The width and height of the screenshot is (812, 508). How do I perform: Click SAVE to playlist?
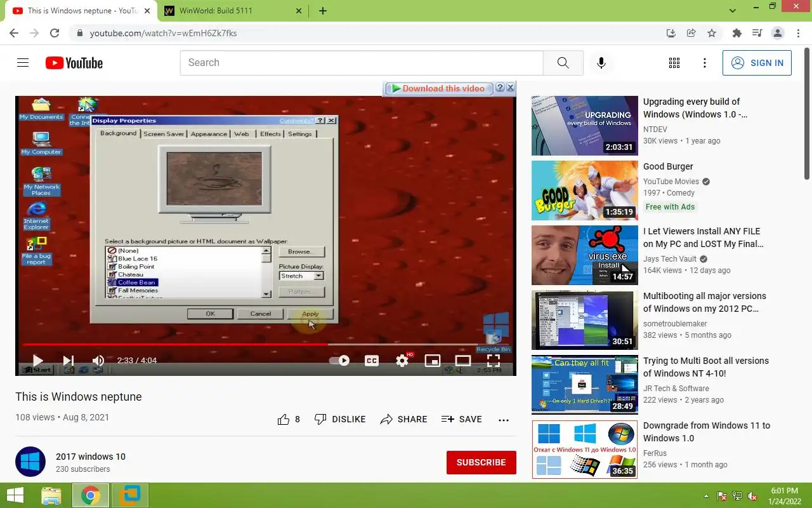[462, 419]
